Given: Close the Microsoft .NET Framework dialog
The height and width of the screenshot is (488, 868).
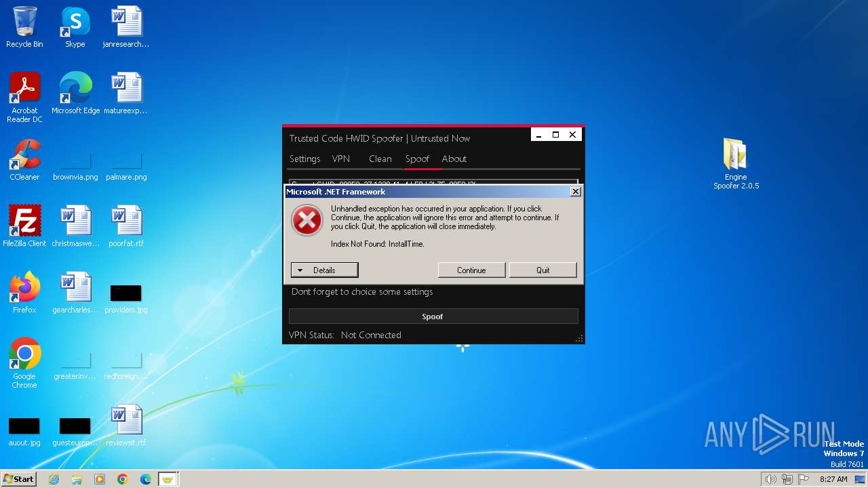Looking at the screenshot, I should 575,192.
